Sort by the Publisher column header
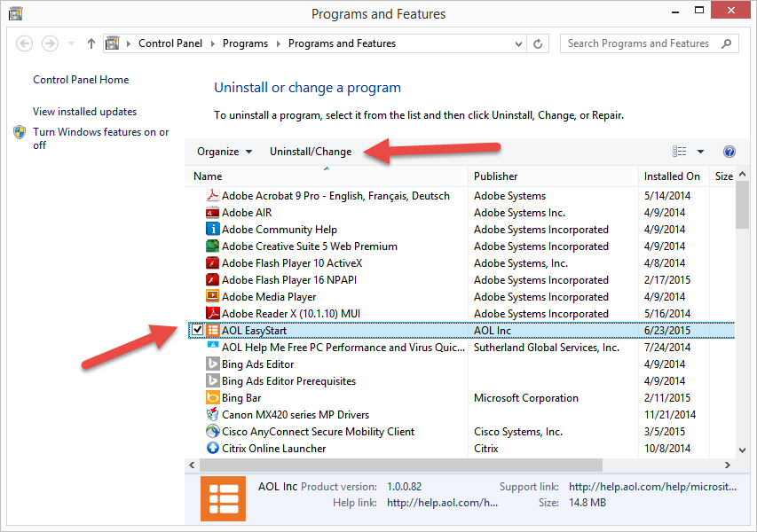757x532 pixels. (x=553, y=176)
